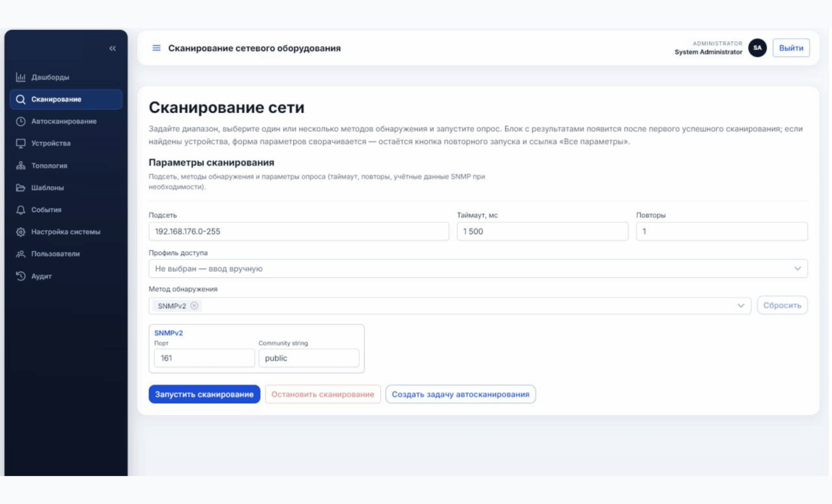Open Настройка системы page

(x=66, y=232)
